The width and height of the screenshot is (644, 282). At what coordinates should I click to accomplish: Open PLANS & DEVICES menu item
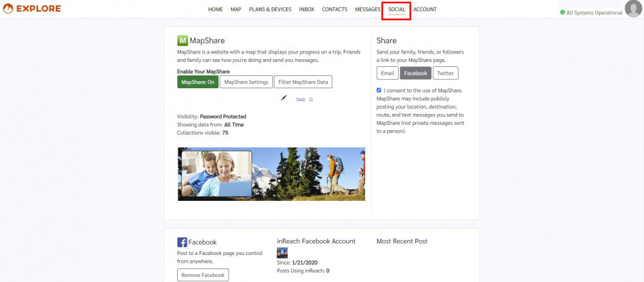click(x=270, y=9)
